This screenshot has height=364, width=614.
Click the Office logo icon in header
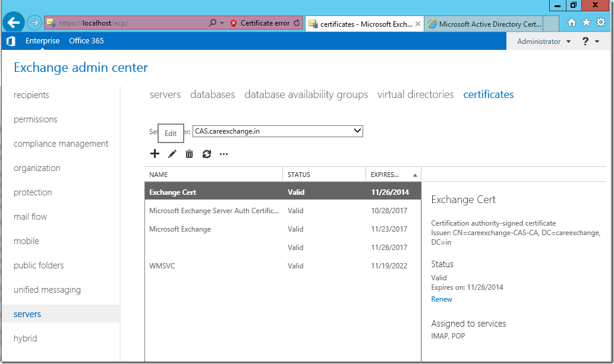coord(11,41)
